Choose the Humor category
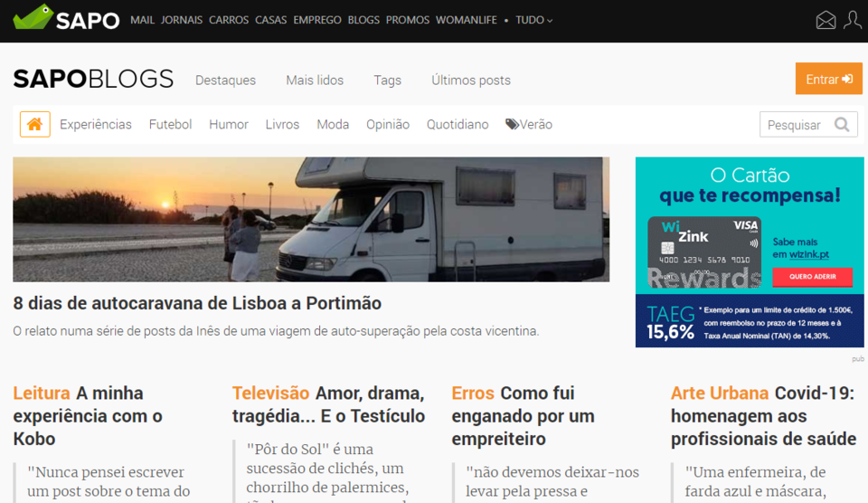Screen dimensions: 868x503 click(x=228, y=125)
